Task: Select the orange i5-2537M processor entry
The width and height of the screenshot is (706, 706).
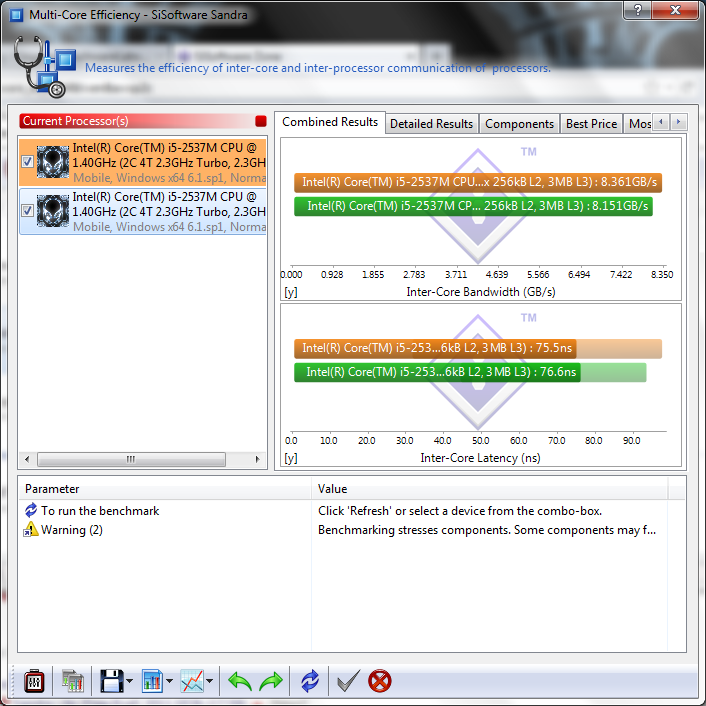Action: (x=143, y=163)
